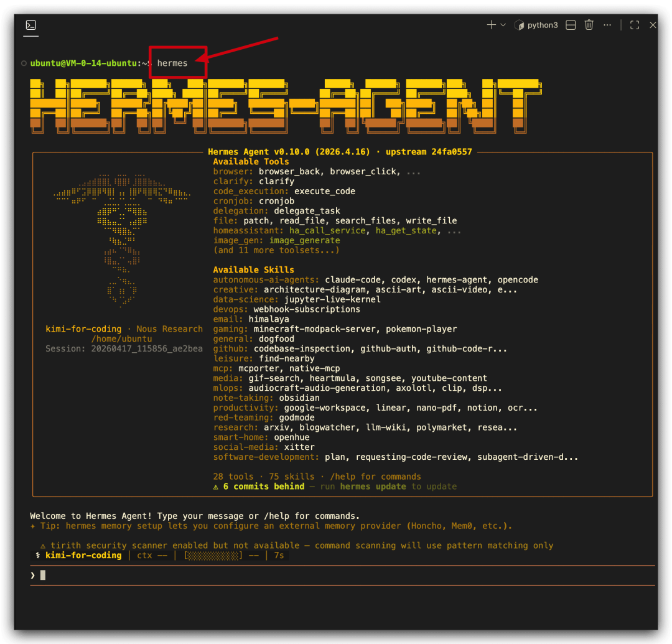Click the hermes memory setup tip line
Image resolution: width=672 pixels, height=644 pixels.
[271, 526]
